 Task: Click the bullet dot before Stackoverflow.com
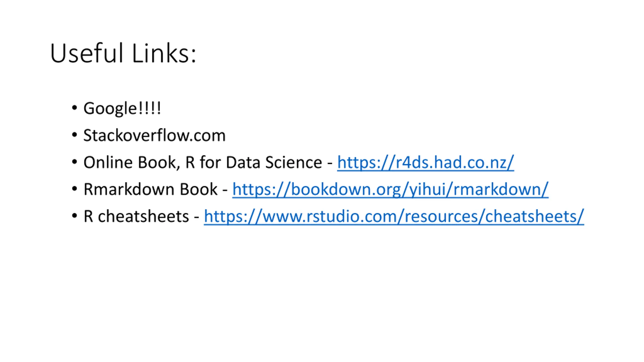74,135
